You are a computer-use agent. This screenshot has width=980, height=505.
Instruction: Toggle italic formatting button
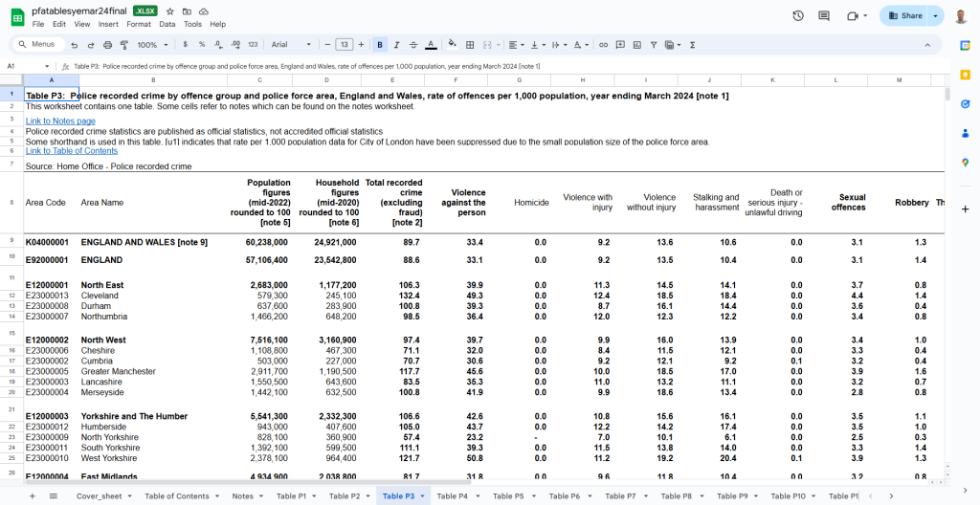click(397, 45)
